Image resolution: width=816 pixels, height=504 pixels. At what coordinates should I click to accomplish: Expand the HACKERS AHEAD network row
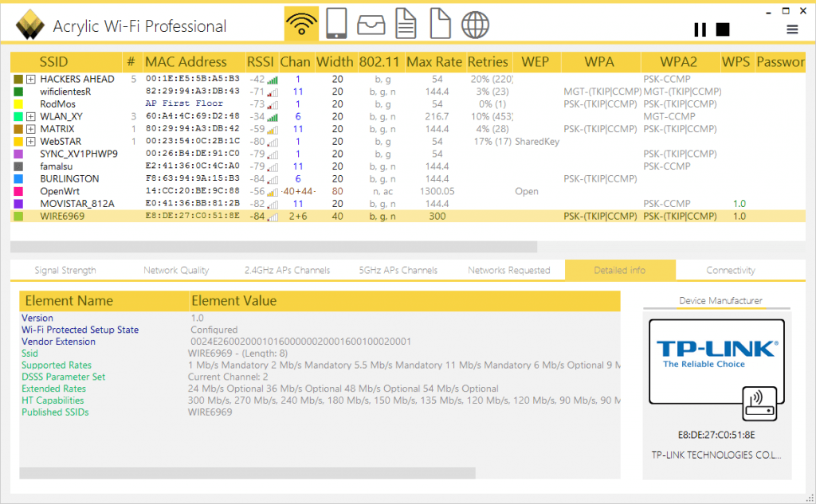(31, 79)
